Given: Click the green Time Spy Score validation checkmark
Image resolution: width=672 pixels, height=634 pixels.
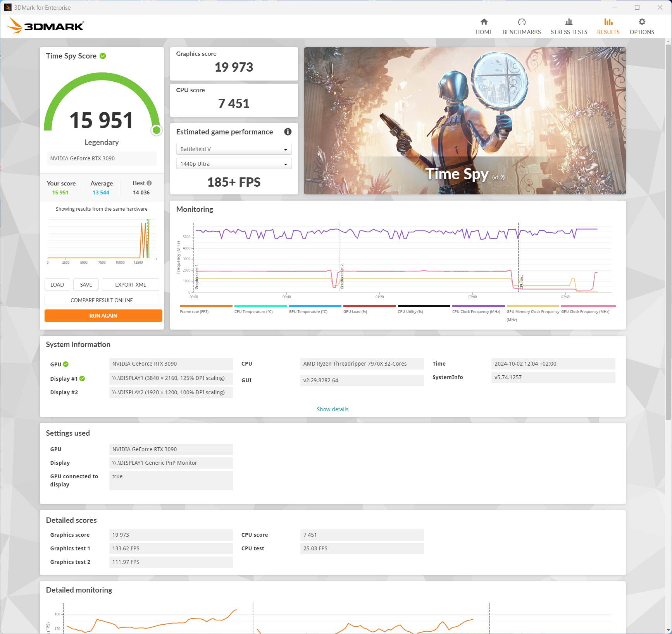Looking at the screenshot, I should [x=103, y=56].
